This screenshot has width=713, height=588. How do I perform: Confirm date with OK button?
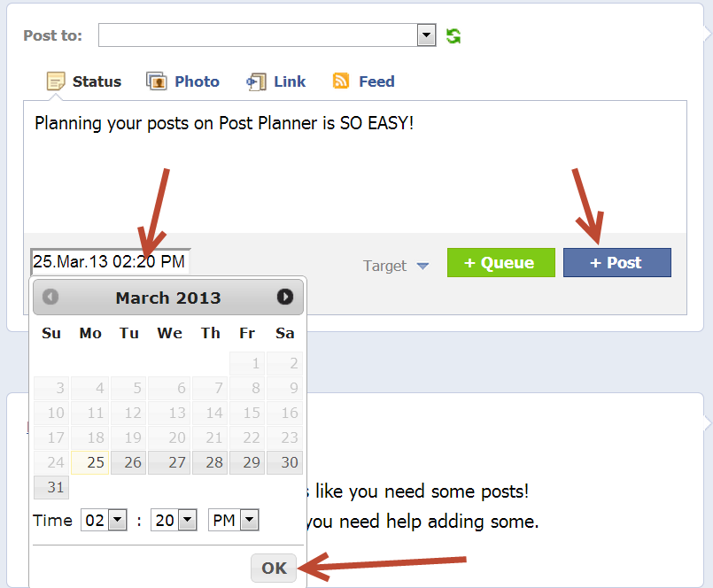[274, 569]
